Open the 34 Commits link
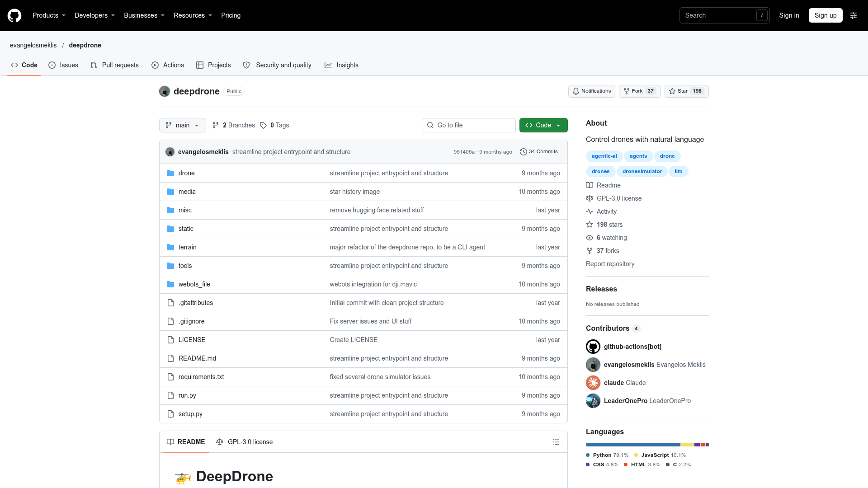 click(539, 152)
